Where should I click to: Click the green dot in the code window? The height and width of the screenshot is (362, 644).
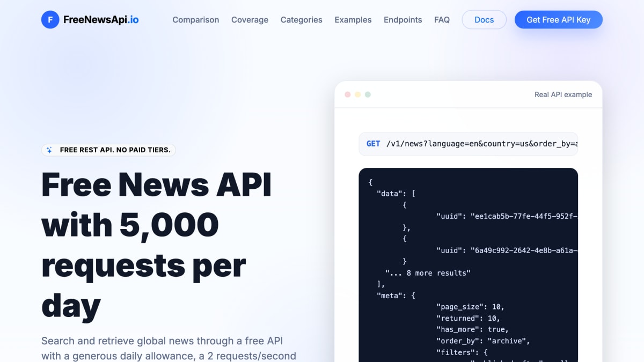[x=368, y=94]
